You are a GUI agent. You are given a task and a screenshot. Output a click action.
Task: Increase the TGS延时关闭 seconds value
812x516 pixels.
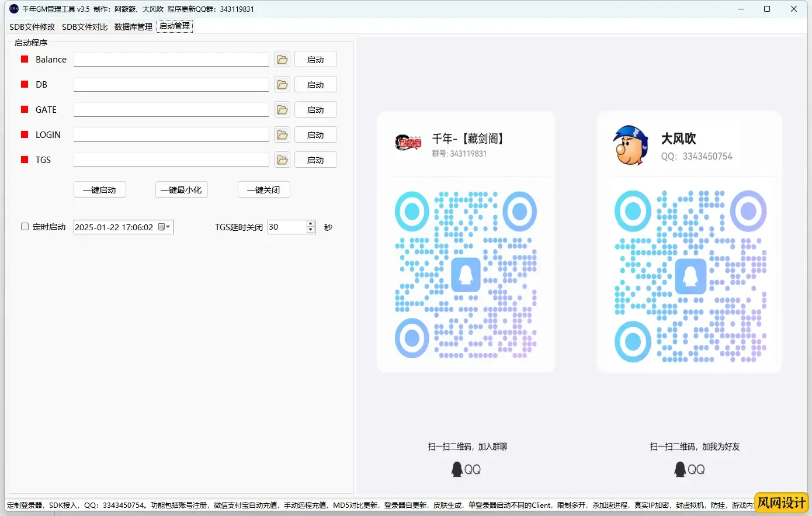click(x=311, y=224)
